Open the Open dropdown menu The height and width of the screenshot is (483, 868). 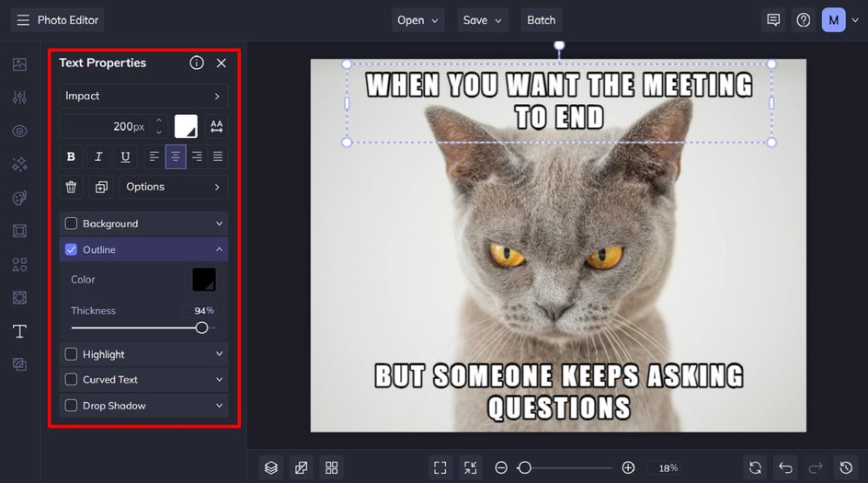[x=418, y=20]
